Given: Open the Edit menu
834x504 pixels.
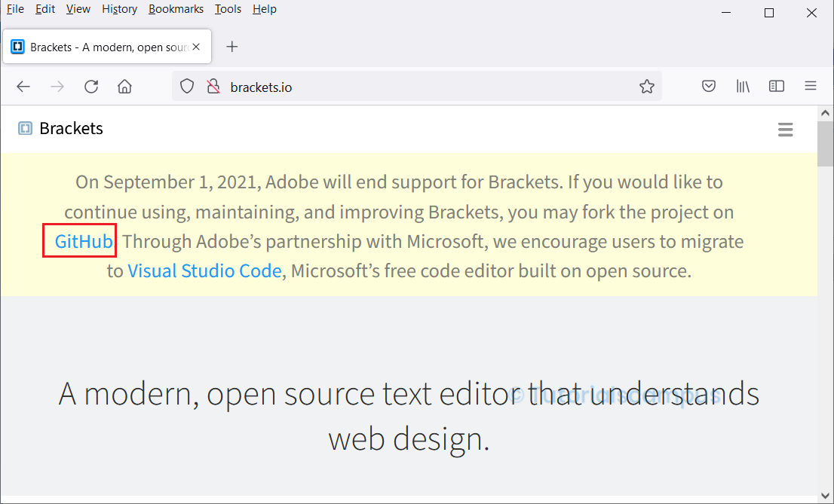Looking at the screenshot, I should (45, 9).
